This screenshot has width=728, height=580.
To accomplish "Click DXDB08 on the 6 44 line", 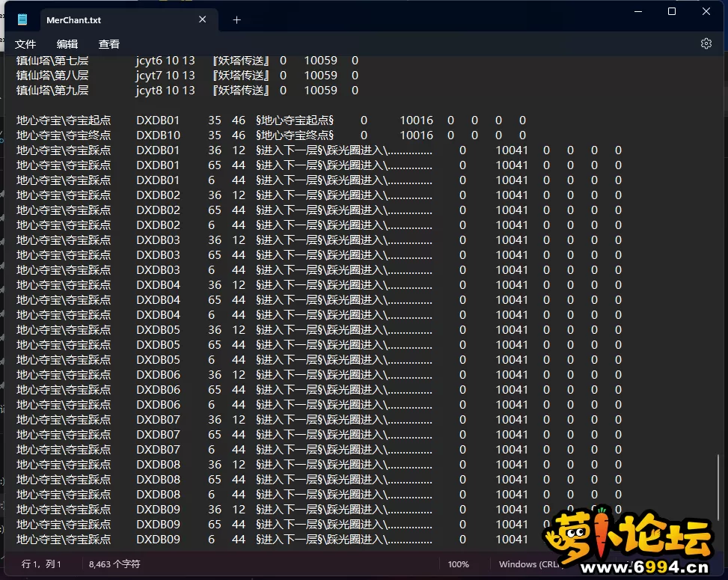I will coord(158,495).
